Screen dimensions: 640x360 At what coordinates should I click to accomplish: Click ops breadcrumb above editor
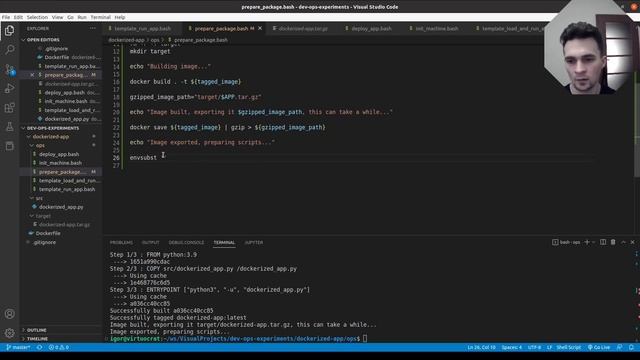tap(155, 40)
